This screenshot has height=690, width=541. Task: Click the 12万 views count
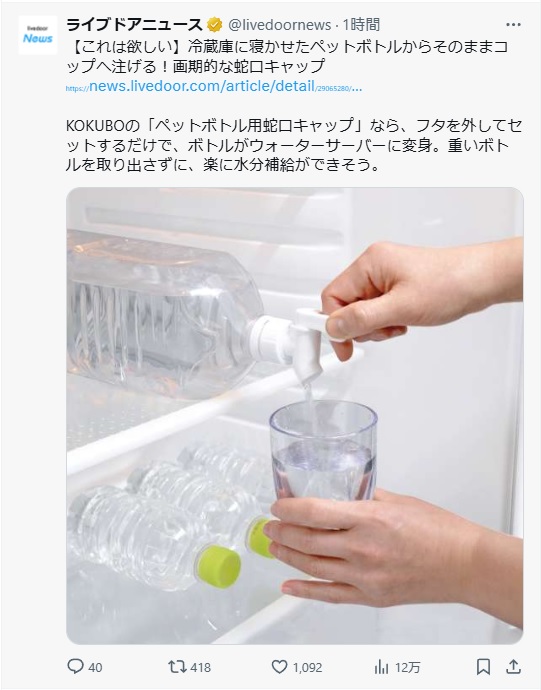(x=407, y=668)
